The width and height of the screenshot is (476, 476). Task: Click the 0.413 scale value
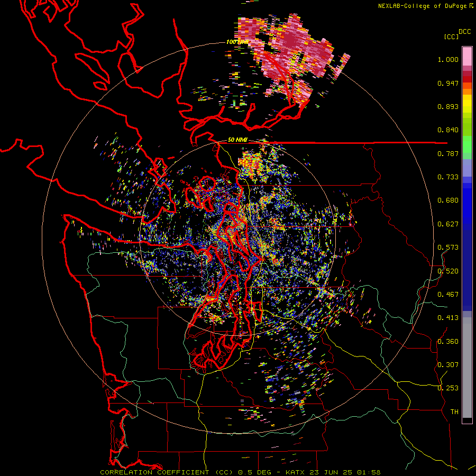pos(448,318)
